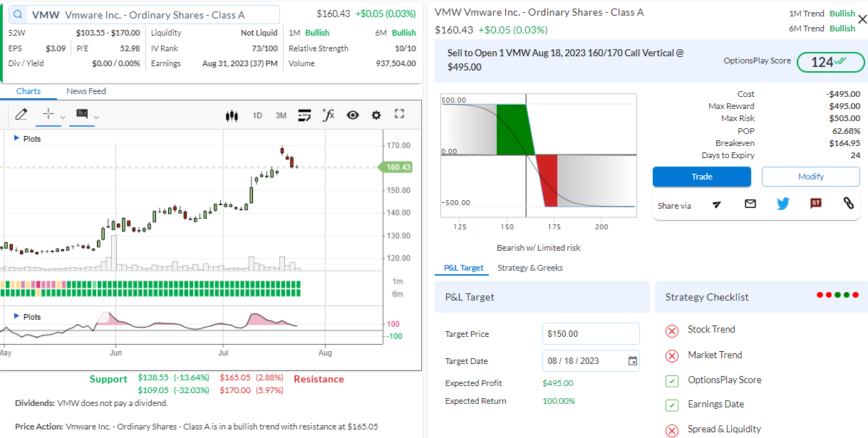Select the pencil drawing tool

(x=21, y=114)
